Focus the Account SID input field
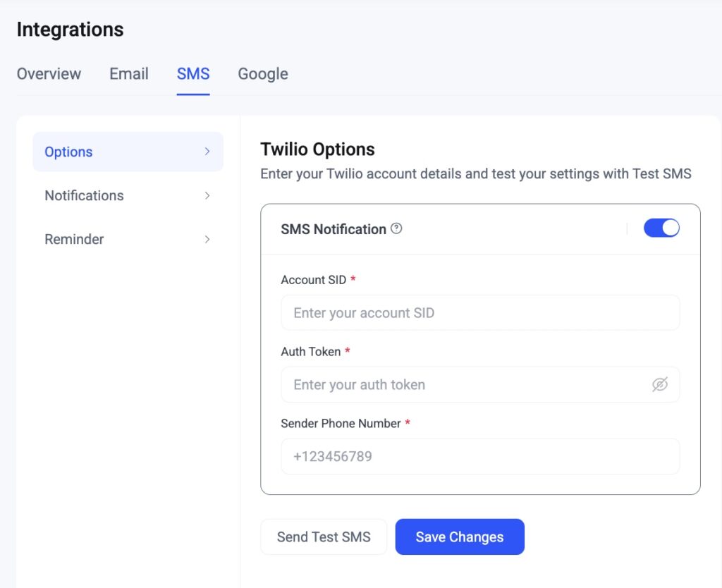722x588 pixels. [480, 312]
